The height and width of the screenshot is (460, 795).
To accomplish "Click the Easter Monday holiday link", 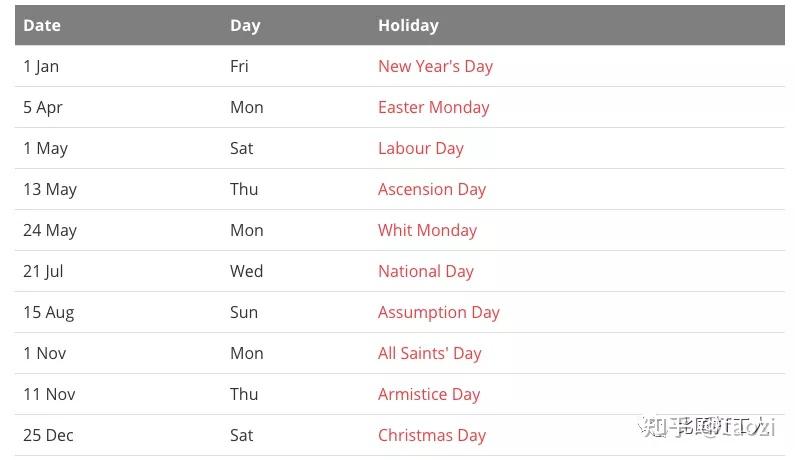I will tap(433, 107).
